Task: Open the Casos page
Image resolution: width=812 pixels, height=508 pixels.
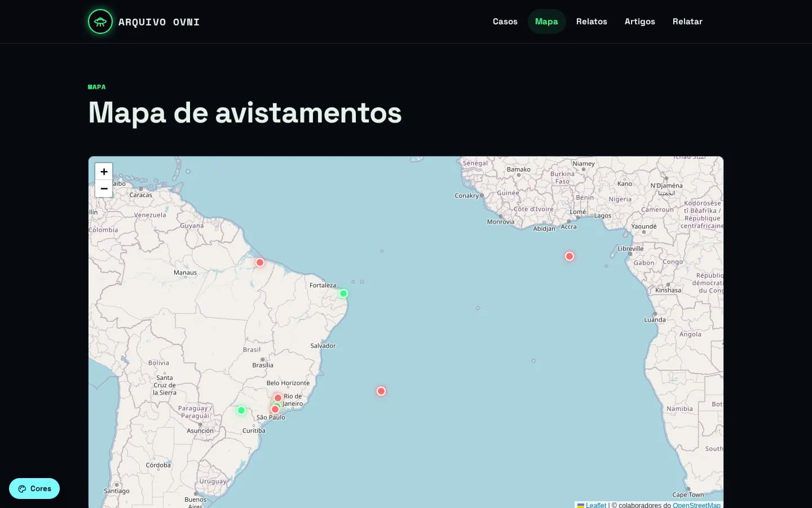Action: [x=505, y=21]
